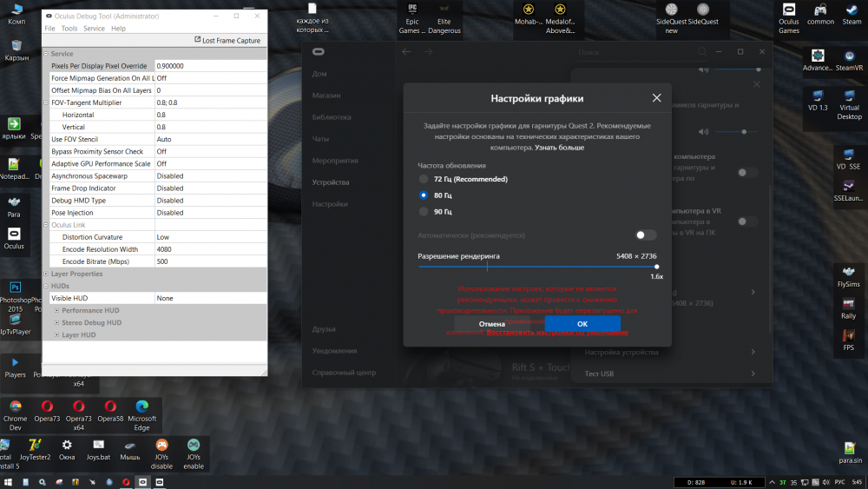Click the forward arrow in the Oculus app
Image resolution: width=868 pixels, height=489 pixels.
(x=428, y=51)
